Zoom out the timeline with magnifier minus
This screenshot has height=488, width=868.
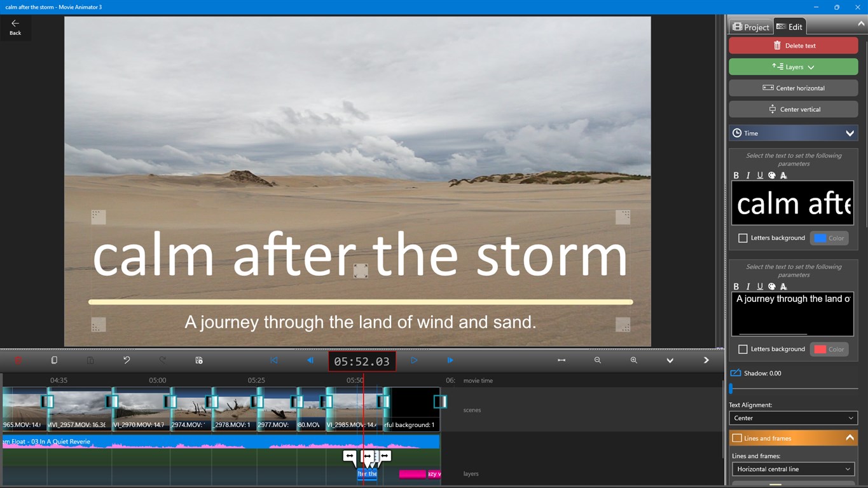(x=597, y=360)
